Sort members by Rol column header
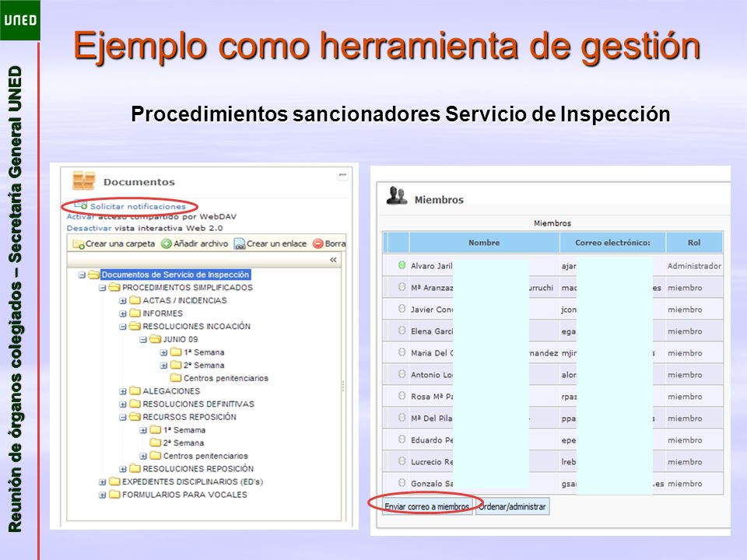Screen dimensions: 747x560 [694, 243]
